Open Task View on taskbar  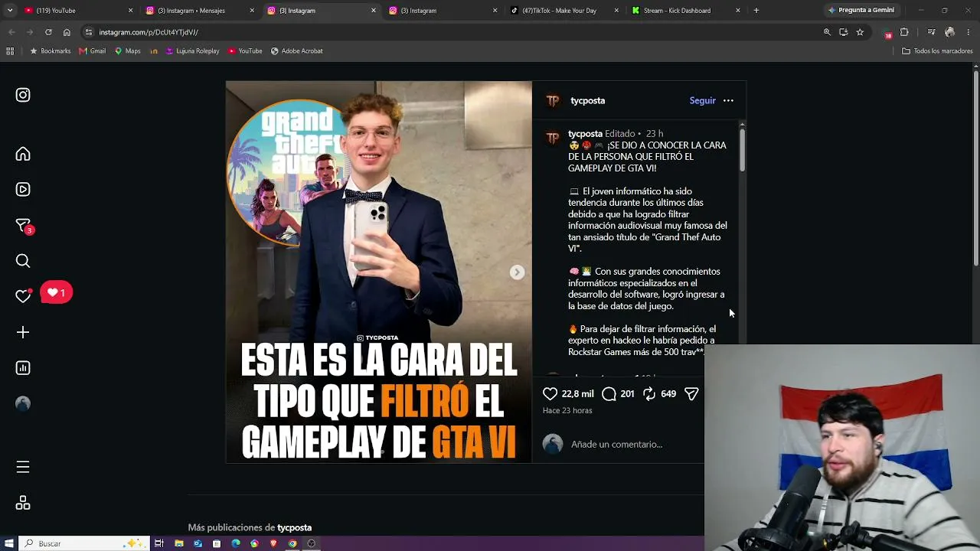[159, 543]
